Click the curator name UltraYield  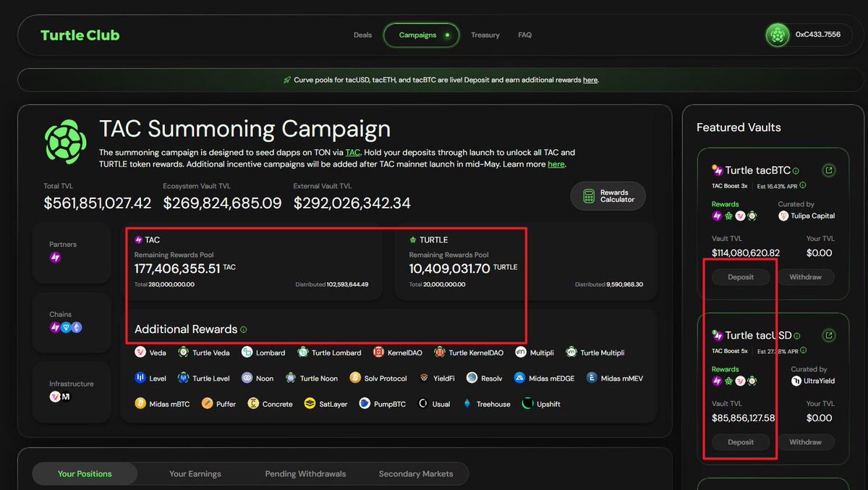click(x=819, y=381)
